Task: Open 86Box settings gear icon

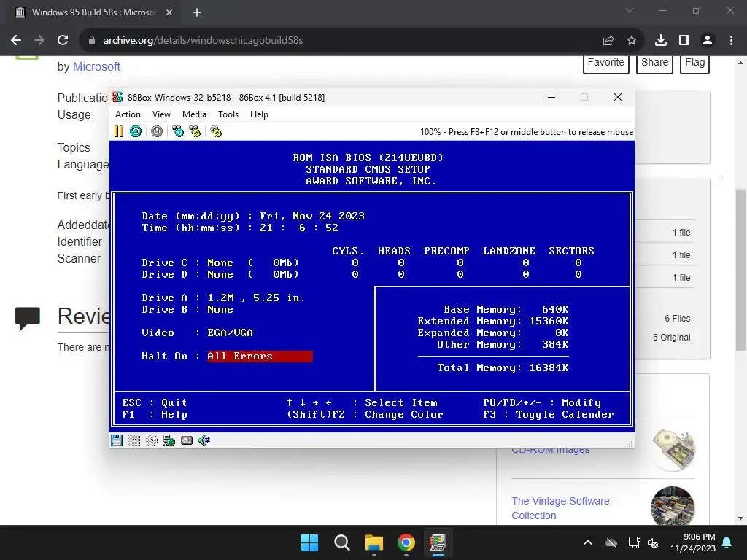Action: (x=216, y=131)
